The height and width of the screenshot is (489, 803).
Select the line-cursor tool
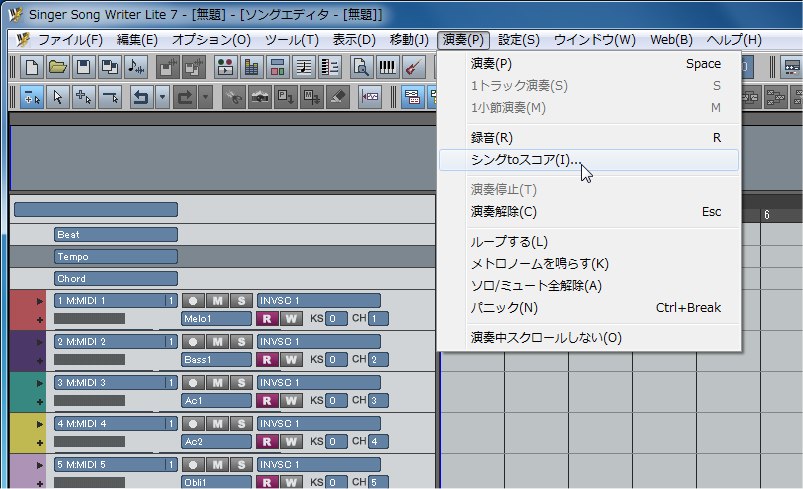(x=110, y=97)
